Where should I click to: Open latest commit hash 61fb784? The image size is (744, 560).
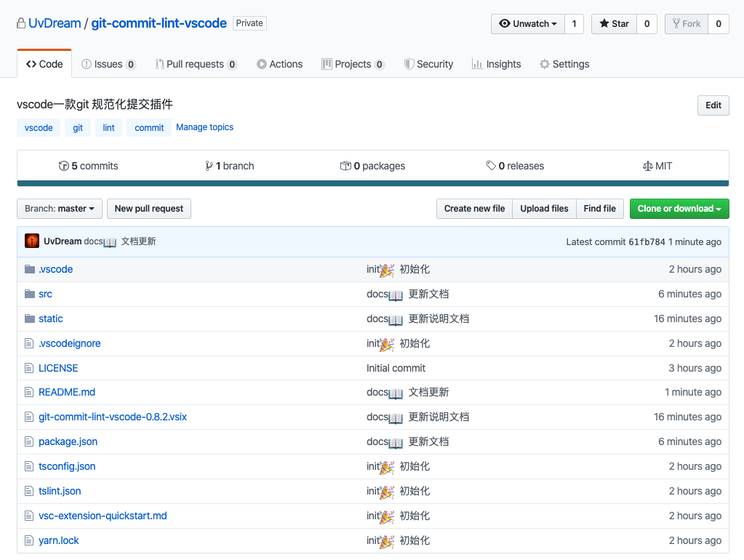[647, 242]
